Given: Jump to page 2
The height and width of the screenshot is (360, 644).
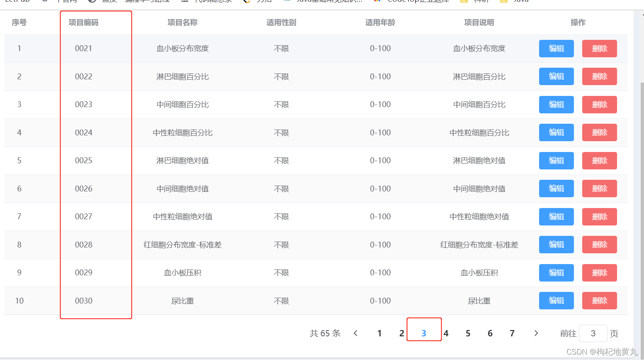Looking at the screenshot, I should click(401, 333).
